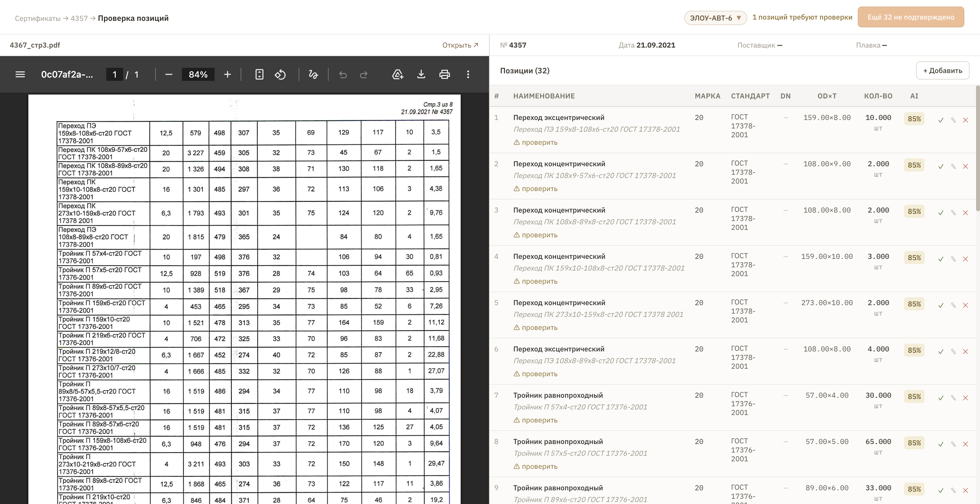Delete position 4 with red cross
The image size is (980, 504).
966,259
